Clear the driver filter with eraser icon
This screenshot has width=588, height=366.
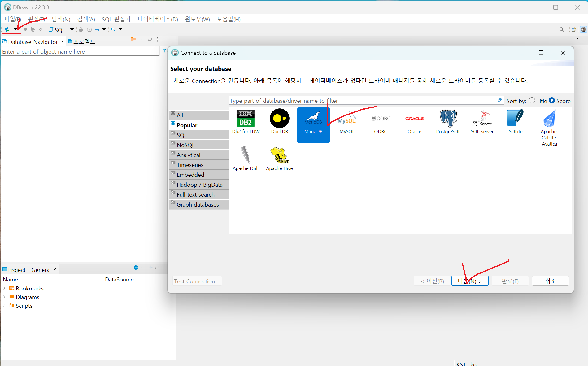tap(500, 100)
